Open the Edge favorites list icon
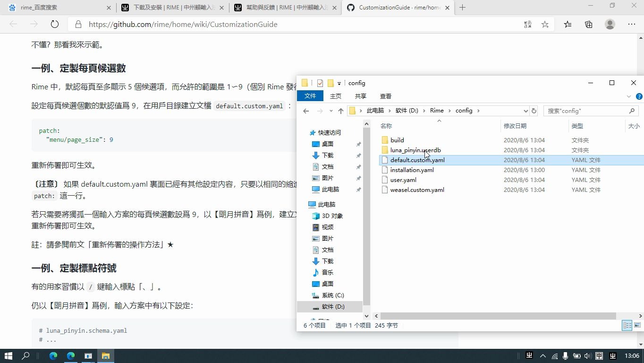The width and height of the screenshot is (644, 363). (x=568, y=24)
